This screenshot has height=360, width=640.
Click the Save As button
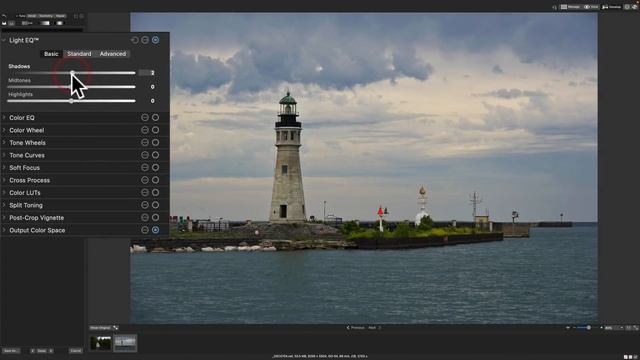11,351
